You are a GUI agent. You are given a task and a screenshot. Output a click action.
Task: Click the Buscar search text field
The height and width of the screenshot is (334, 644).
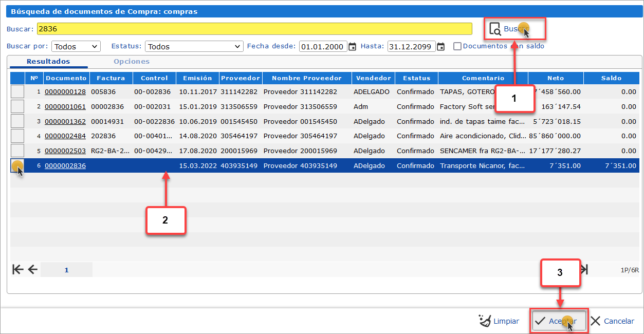tap(254, 29)
